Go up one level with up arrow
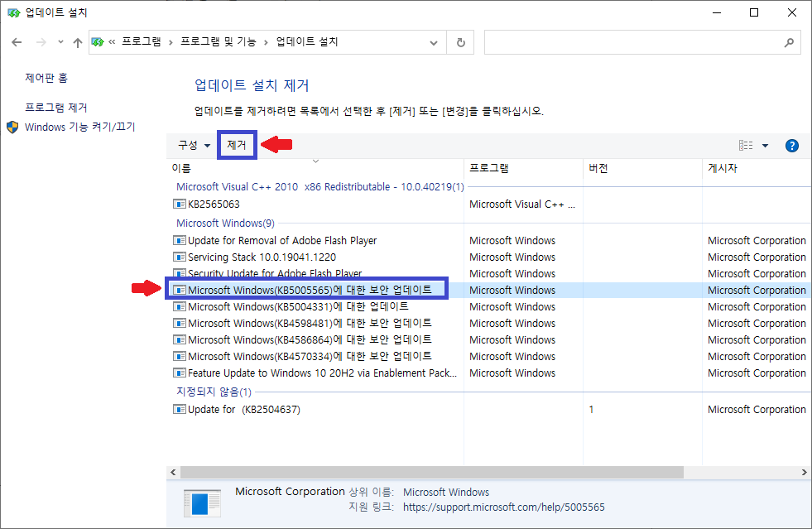Viewport: 812px width, 529px height. pos(78,42)
